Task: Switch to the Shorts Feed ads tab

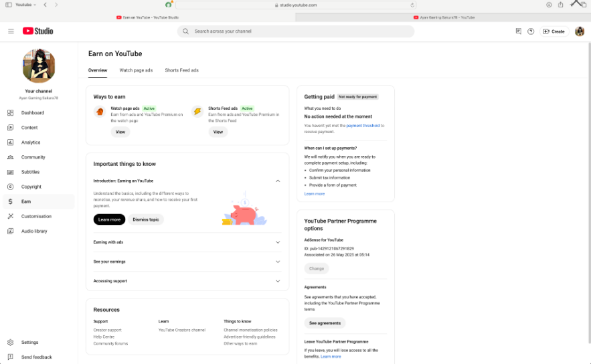Action: (x=181, y=70)
